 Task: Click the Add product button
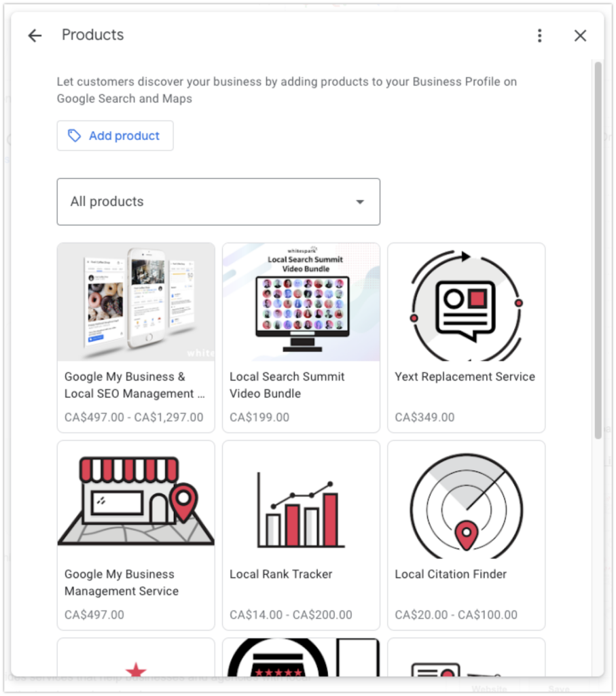click(x=115, y=136)
